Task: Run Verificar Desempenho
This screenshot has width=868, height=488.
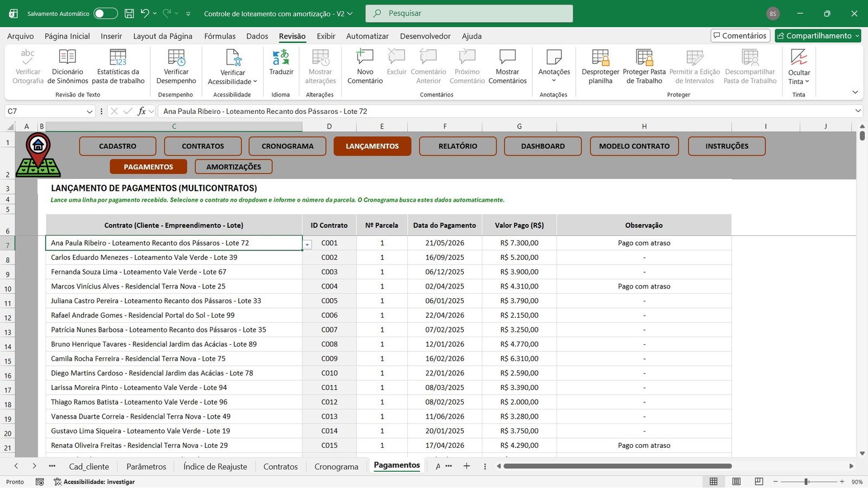Action: tap(176, 67)
